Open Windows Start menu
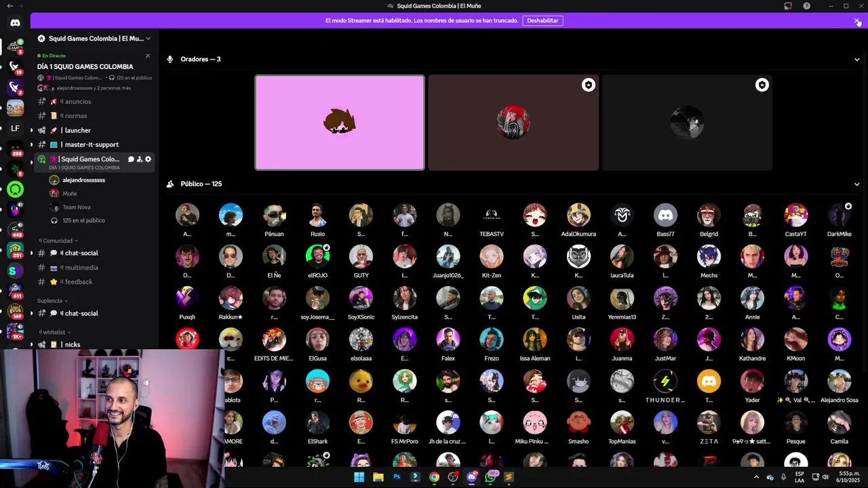Screen dimensions: 868x488 (359, 477)
